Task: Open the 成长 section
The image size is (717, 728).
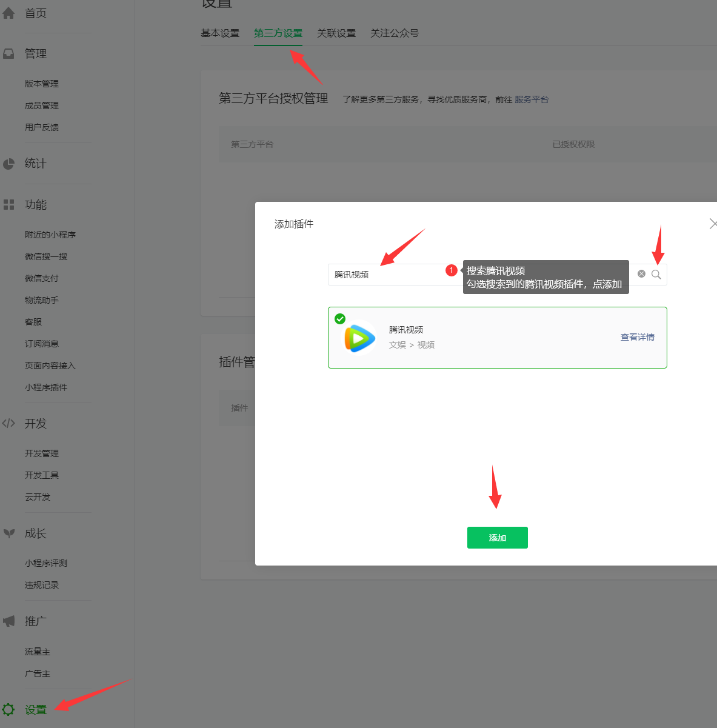Action: pyautogui.click(x=36, y=533)
